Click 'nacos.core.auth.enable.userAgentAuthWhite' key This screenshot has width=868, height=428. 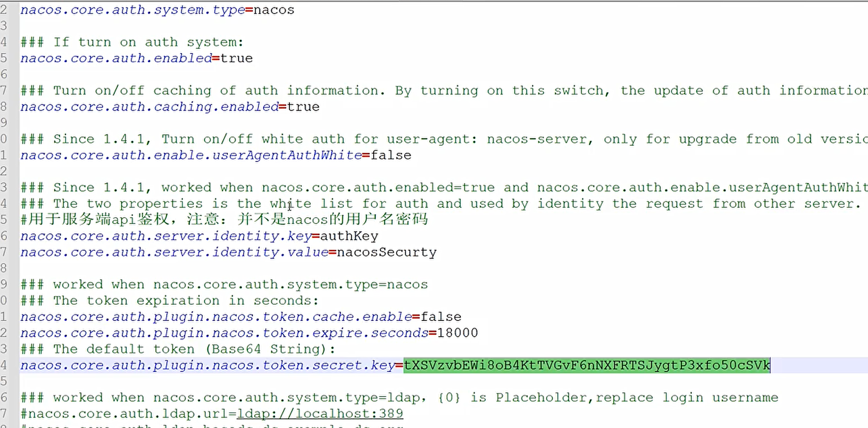[x=191, y=155]
